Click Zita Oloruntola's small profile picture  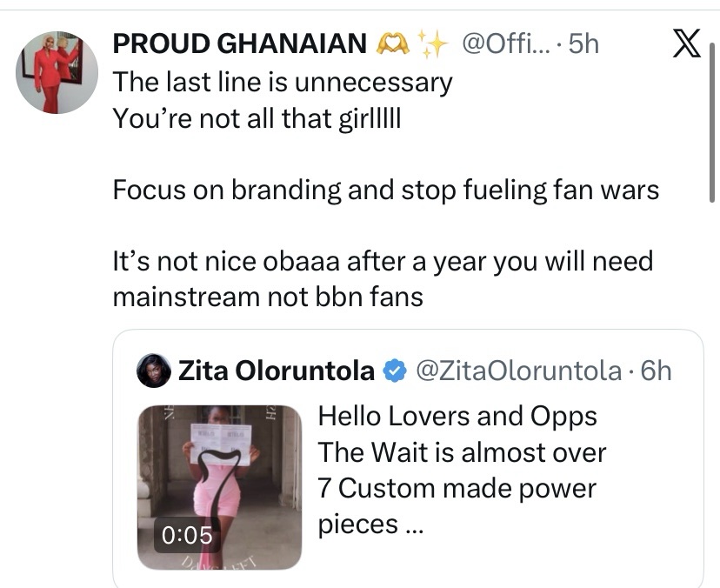point(154,371)
